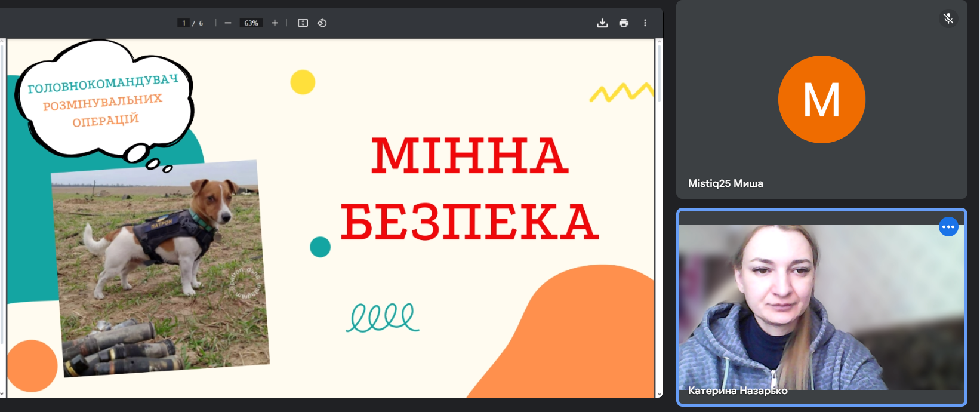Image resolution: width=980 pixels, height=412 pixels.
Task: Click the page number field showing 1
Action: click(x=184, y=23)
